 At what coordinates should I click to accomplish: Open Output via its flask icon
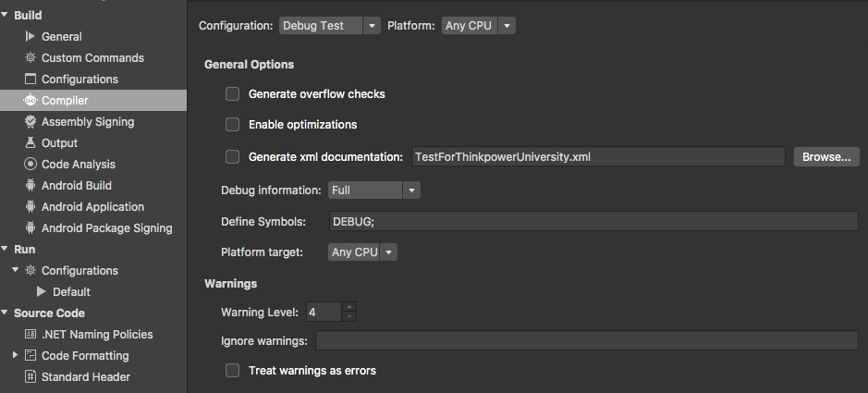pos(31,142)
